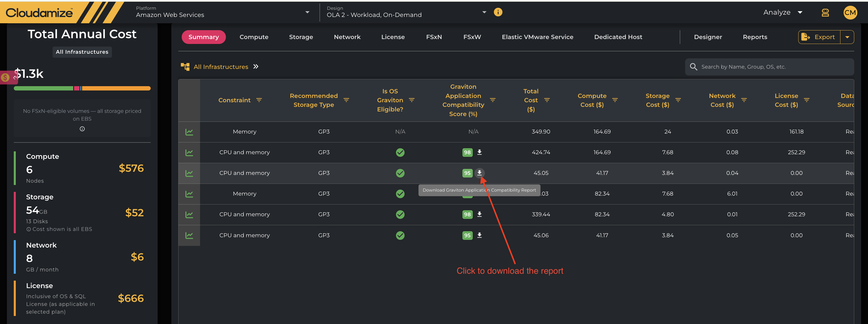This screenshot has width=868, height=324.
Task: Click green compute segment of cost bar
Action: point(43,88)
